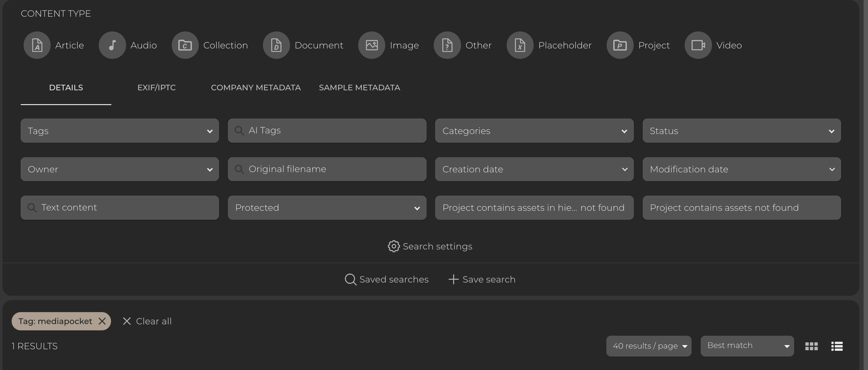The height and width of the screenshot is (370, 868).
Task: Select the Article content type icon
Action: coord(37,45)
